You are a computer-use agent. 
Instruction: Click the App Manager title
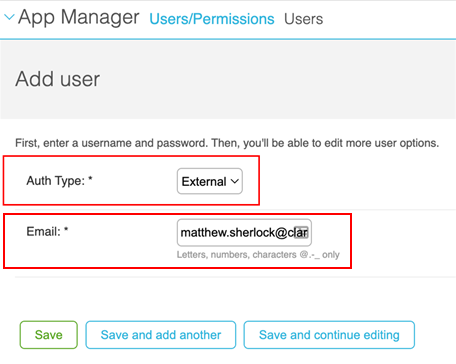(x=79, y=17)
